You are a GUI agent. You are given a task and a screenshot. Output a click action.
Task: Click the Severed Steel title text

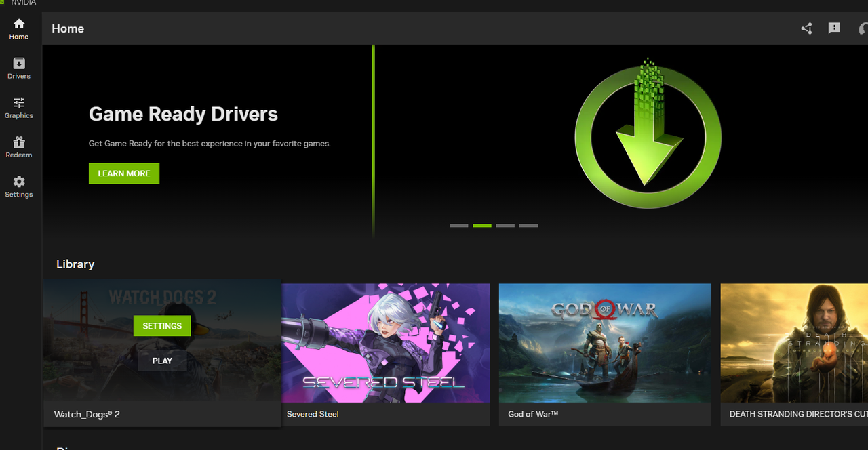(x=313, y=414)
